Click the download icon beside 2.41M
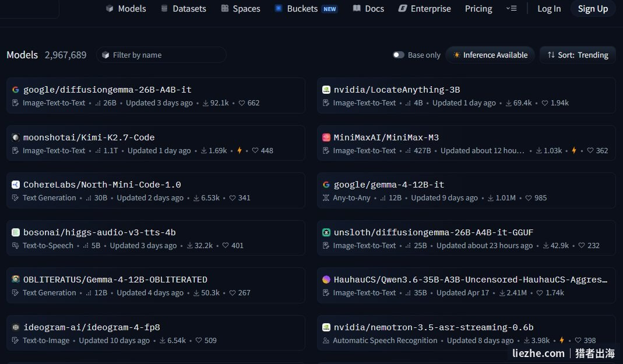Viewport: 623px width, 364px height. click(502, 293)
